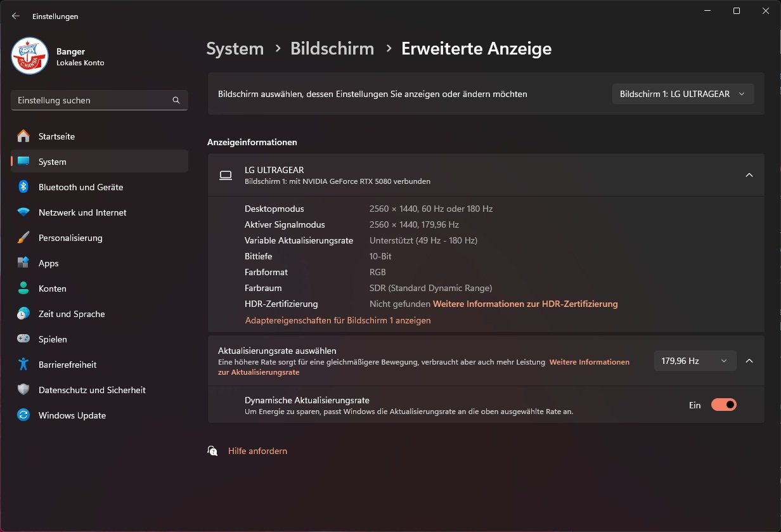Navigate to Bildschirm via breadcrumb
The image size is (781, 532).
[x=332, y=48]
